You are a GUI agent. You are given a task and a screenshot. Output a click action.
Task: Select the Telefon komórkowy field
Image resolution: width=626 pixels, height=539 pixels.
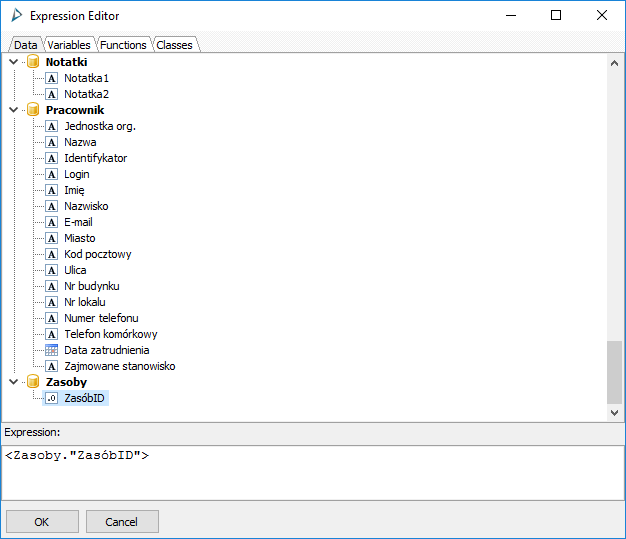click(x=110, y=334)
